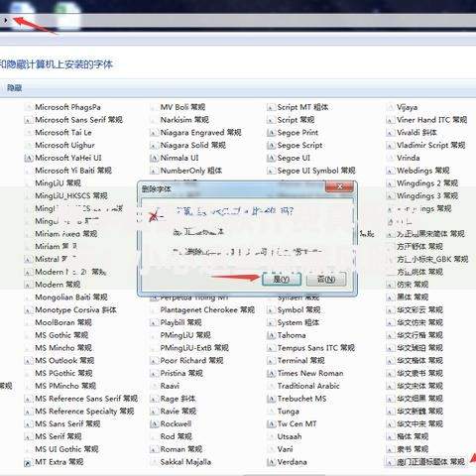This screenshot has width=476, height=476.
Task: Select the MS Outlook font icon
Action: click(x=29, y=361)
